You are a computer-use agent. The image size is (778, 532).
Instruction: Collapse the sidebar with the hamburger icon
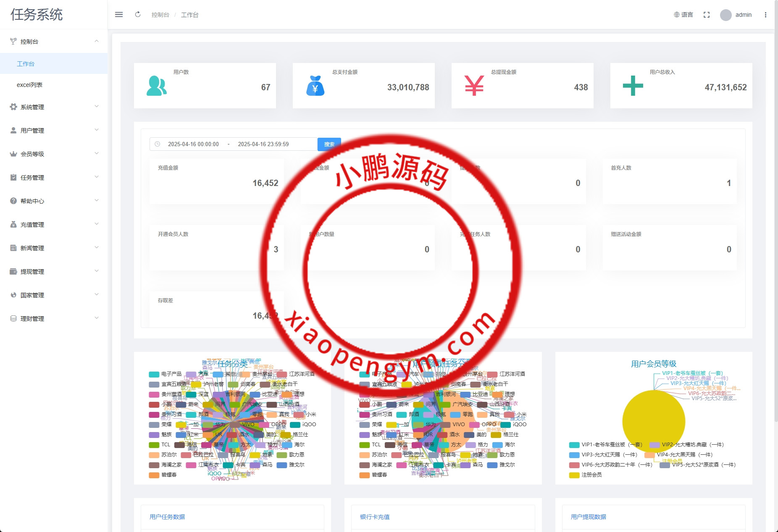point(119,15)
